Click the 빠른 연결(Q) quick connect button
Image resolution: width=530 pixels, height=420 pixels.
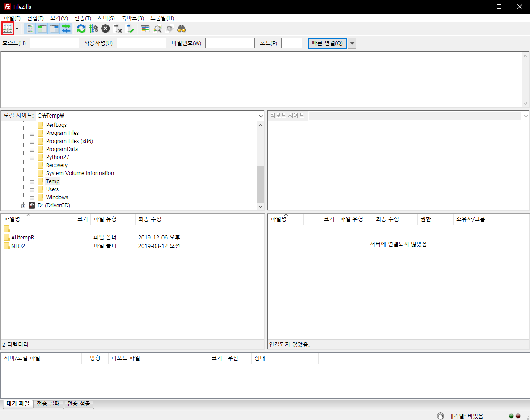pyautogui.click(x=327, y=43)
